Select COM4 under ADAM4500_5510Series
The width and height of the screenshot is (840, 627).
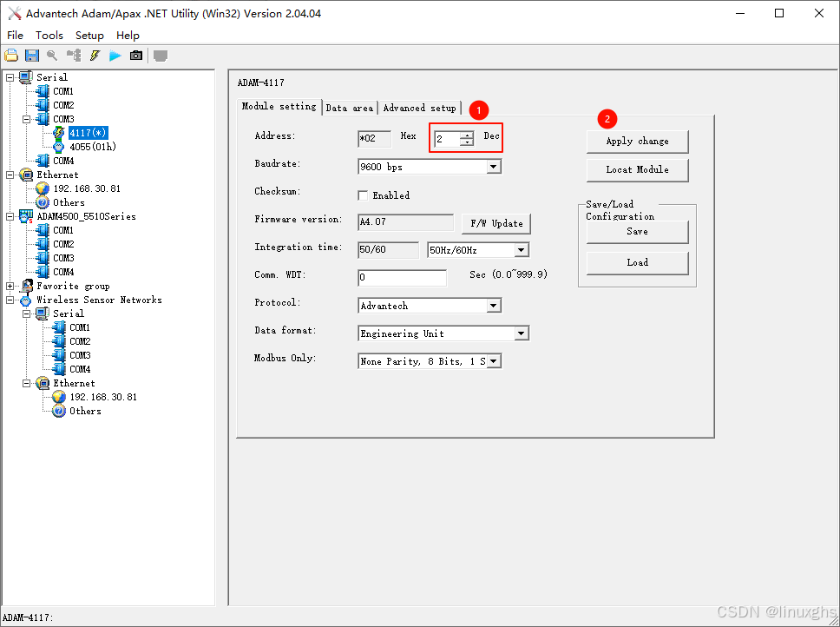tap(63, 272)
